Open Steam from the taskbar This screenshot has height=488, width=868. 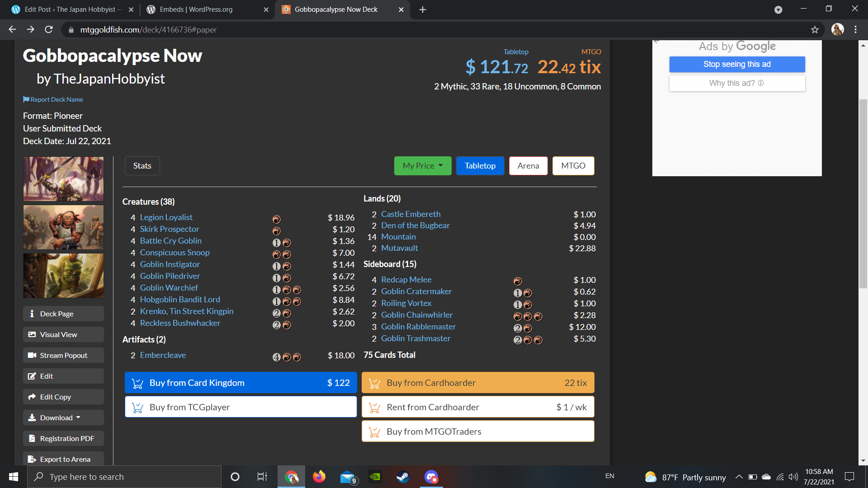pyautogui.click(x=402, y=477)
